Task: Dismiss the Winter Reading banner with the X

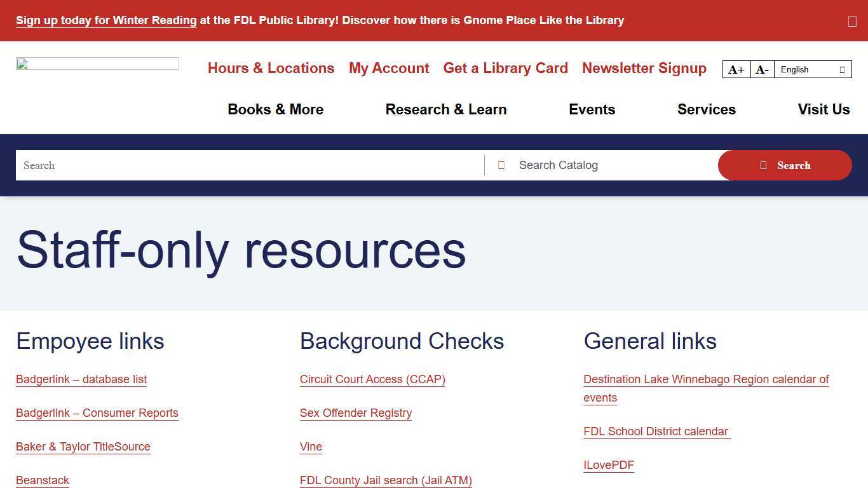Action: [852, 21]
